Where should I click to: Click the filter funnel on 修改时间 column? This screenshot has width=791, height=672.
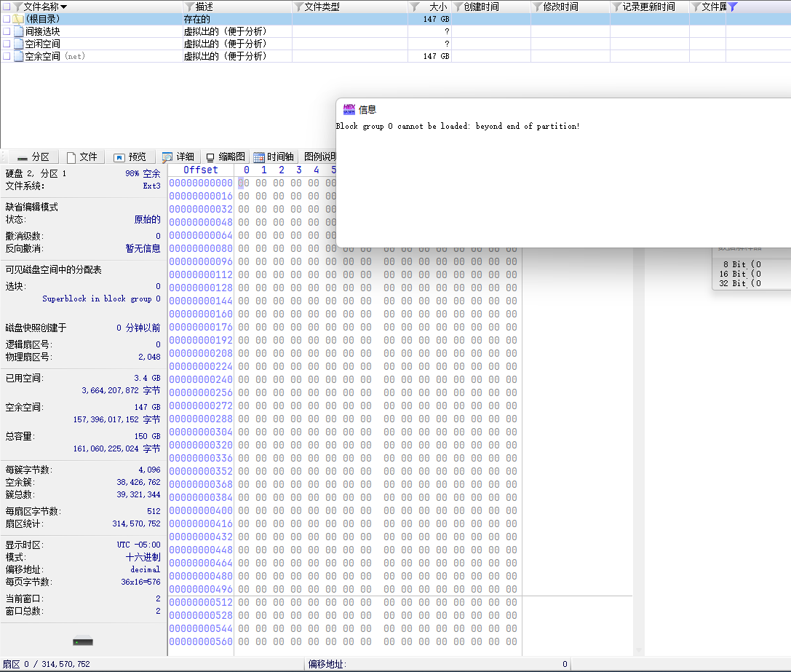(x=537, y=7)
